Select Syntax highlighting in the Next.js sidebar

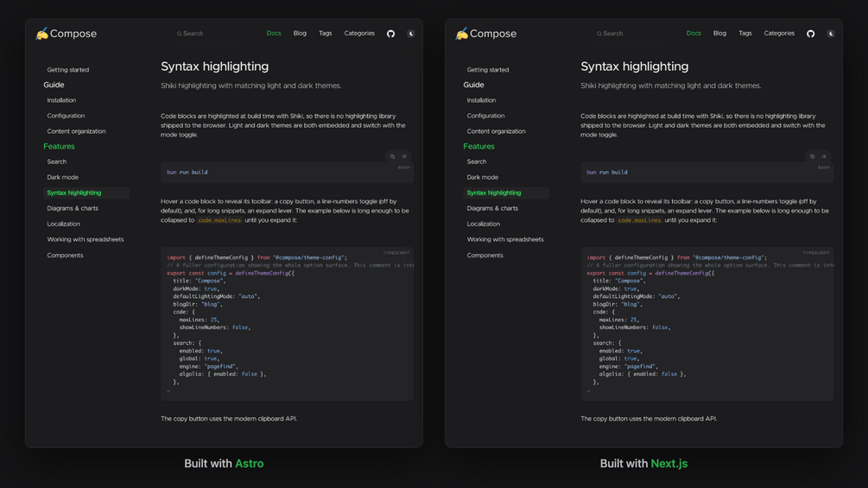(x=506, y=193)
